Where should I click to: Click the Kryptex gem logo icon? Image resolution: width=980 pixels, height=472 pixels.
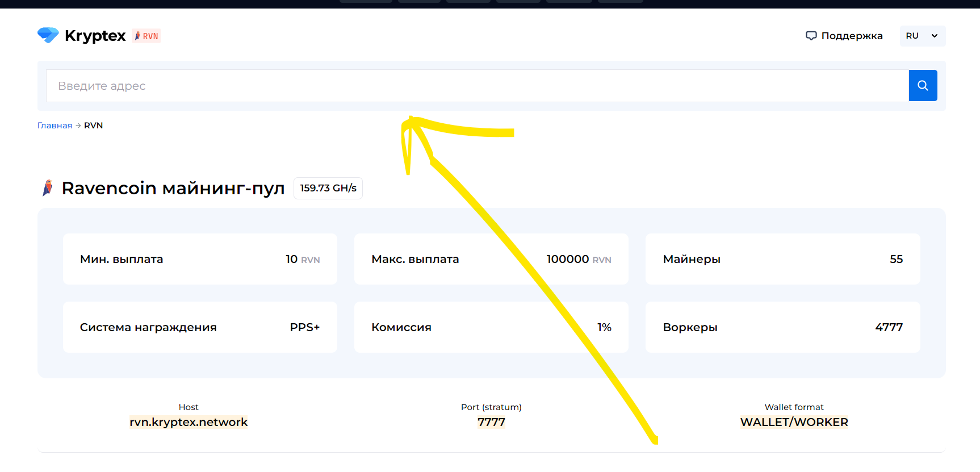(x=48, y=35)
